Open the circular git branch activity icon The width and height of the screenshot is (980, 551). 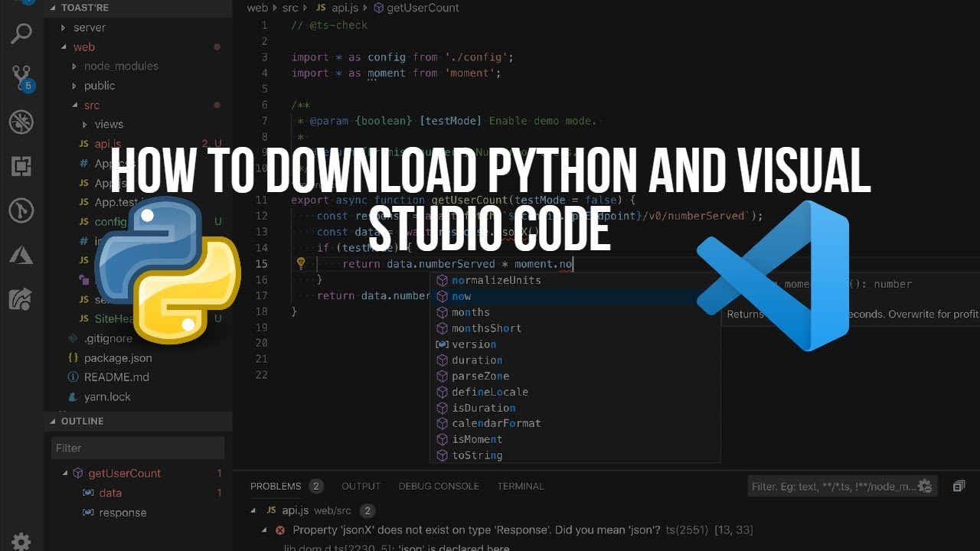(21, 210)
